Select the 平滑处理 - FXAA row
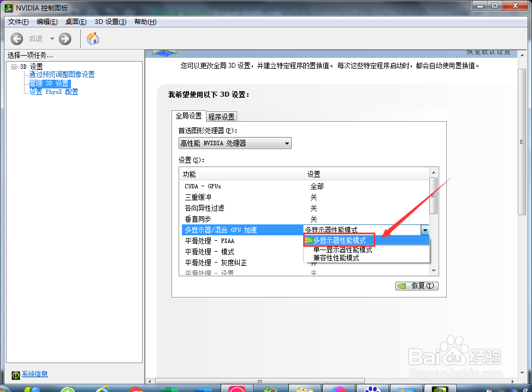Viewport: 532px width, 392px height. pyautogui.click(x=243, y=241)
